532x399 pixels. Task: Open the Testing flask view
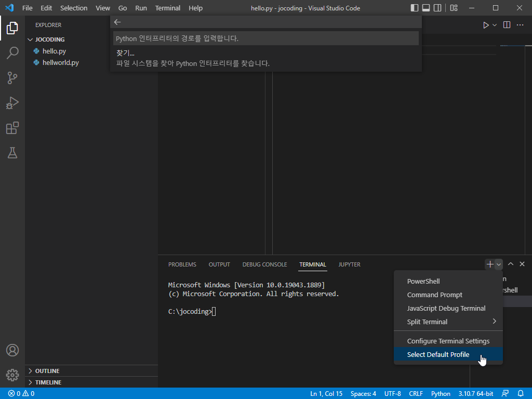tap(12, 153)
